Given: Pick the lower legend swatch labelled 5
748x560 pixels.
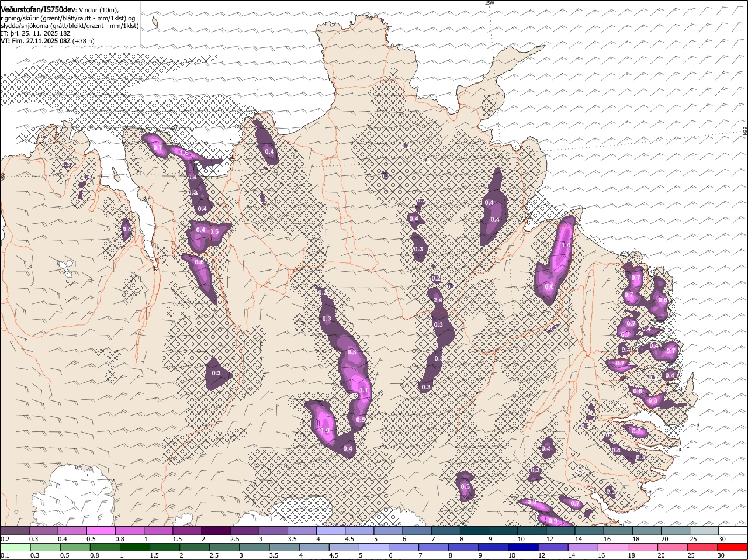Looking at the screenshot, I should click(x=375, y=547).
